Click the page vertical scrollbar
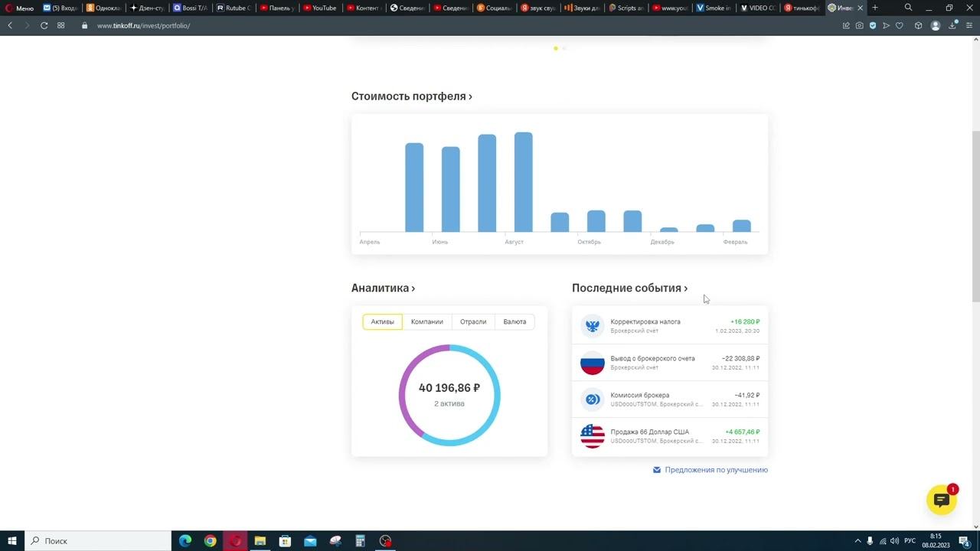 pos(975,217)
